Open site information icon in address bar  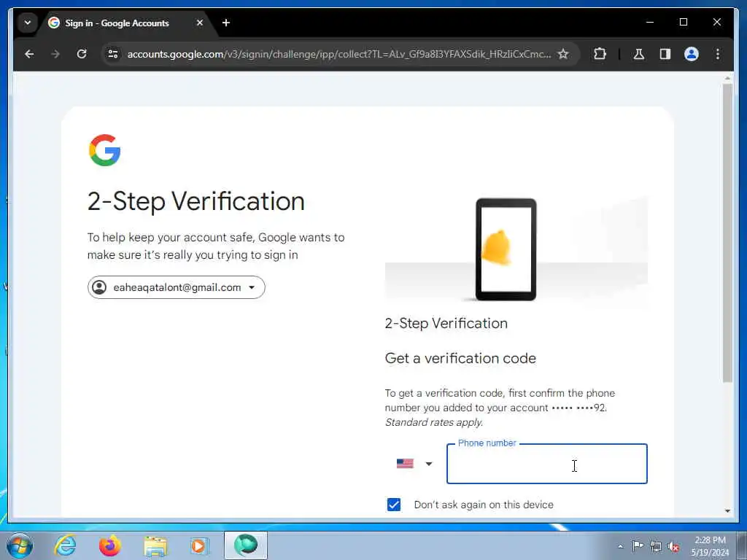(x=113, y=54)
